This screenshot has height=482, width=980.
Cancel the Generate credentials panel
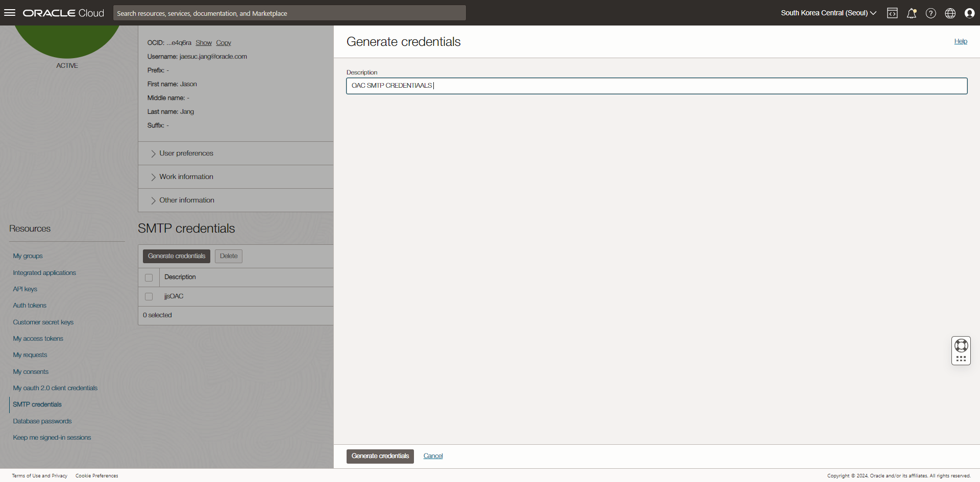pos(433,456)
